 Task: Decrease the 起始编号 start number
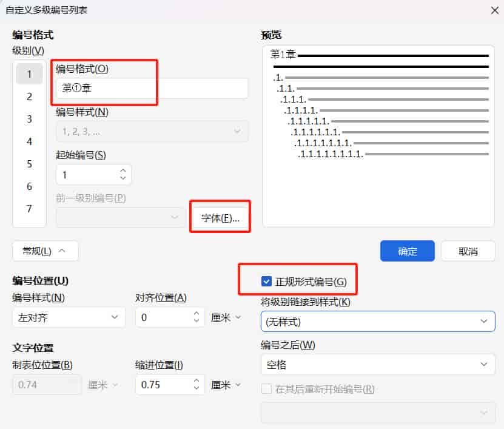123,178
